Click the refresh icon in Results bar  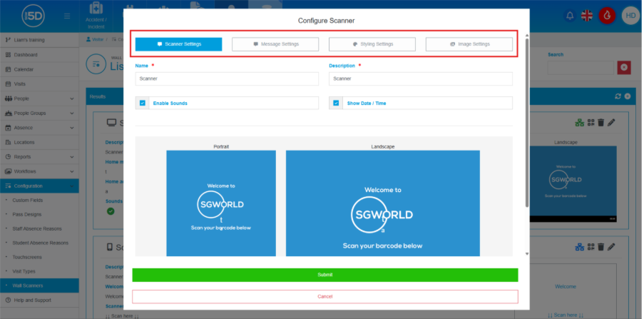(x=618, y=96)
